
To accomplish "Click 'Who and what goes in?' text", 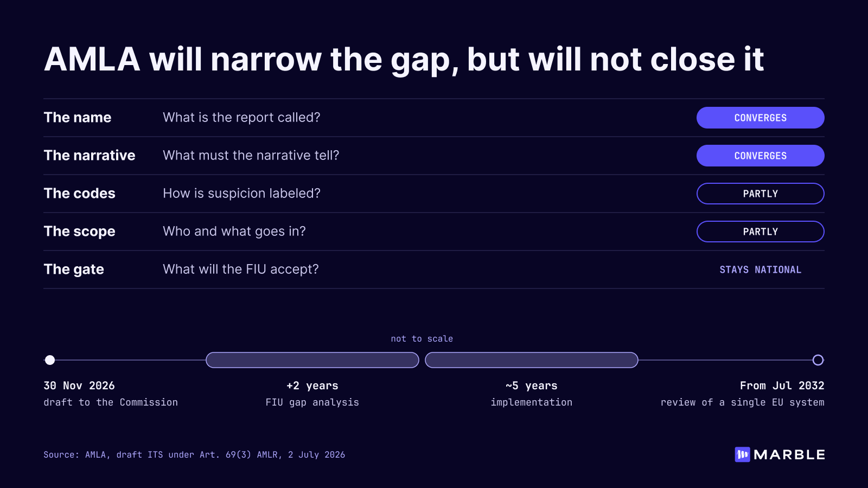I will (x=234, y=232).
